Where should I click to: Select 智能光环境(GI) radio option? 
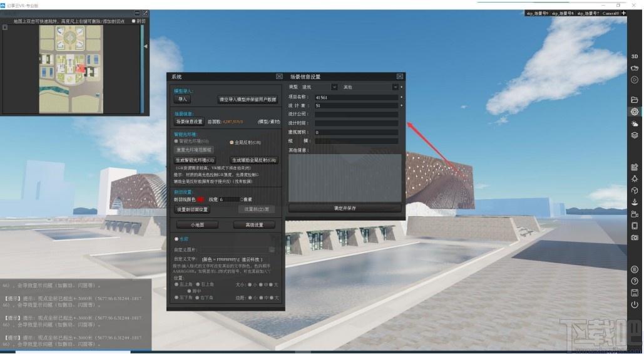[x=176, y=142]
